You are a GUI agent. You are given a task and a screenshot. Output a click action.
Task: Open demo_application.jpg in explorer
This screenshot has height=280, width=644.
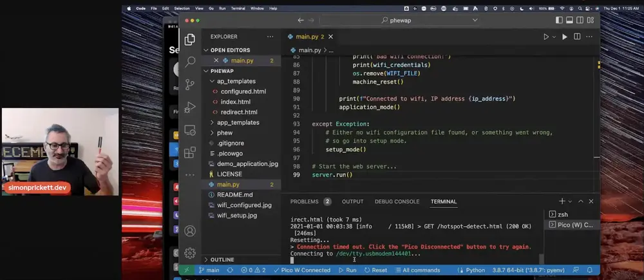(x=247, y=163)
